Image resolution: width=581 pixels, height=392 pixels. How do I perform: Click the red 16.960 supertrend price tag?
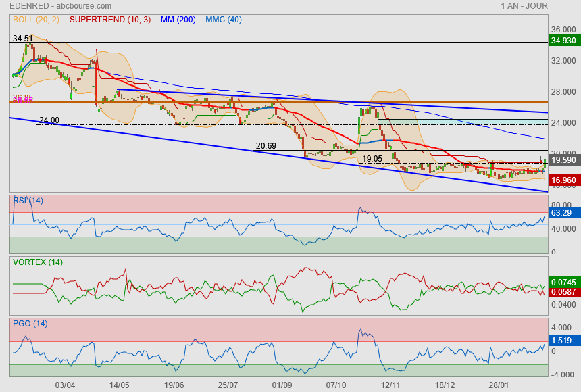pyautogui.click(x=563, y=180)
